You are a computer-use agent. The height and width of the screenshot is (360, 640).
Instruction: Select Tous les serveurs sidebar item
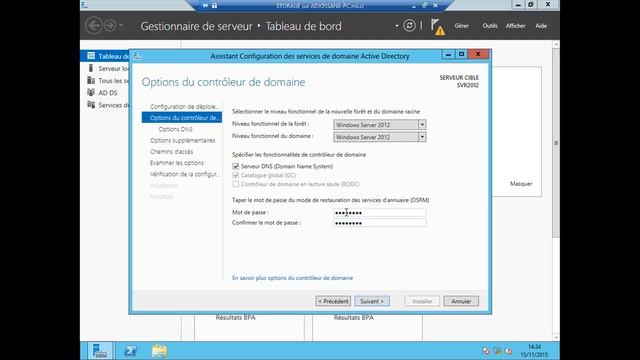(x=108, y=80)
